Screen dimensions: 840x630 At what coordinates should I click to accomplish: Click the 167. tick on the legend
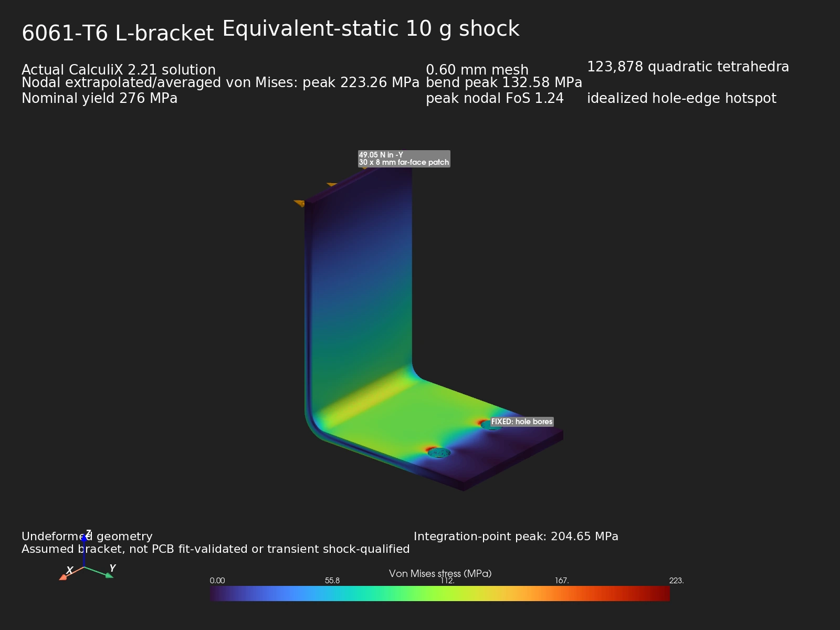(x=562, y=581)
